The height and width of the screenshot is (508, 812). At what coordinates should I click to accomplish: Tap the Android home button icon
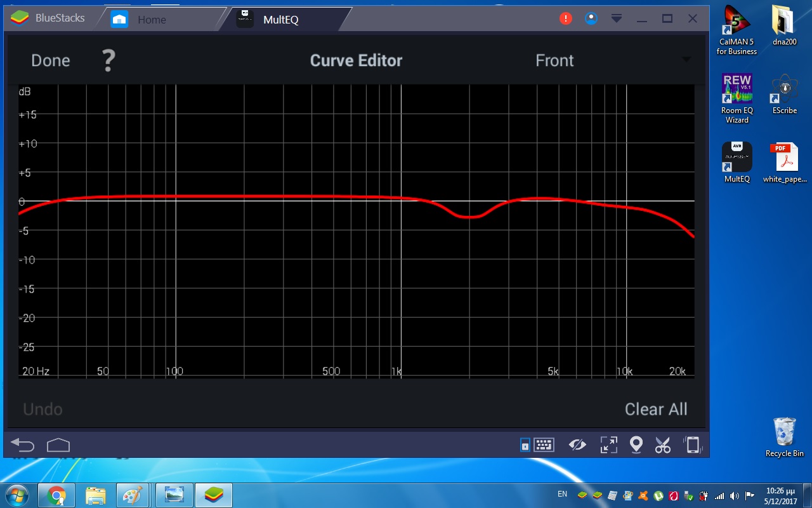coord(58,445)
